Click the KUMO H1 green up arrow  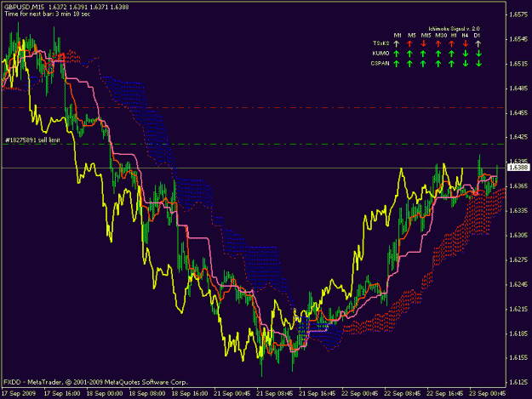452,54
